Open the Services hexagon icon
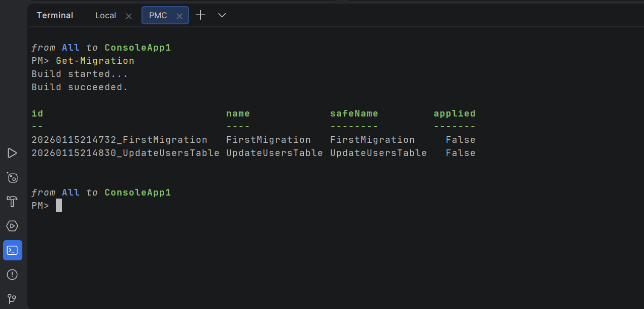The height and width of the screenshot is (309, 644). click(12, 226)
